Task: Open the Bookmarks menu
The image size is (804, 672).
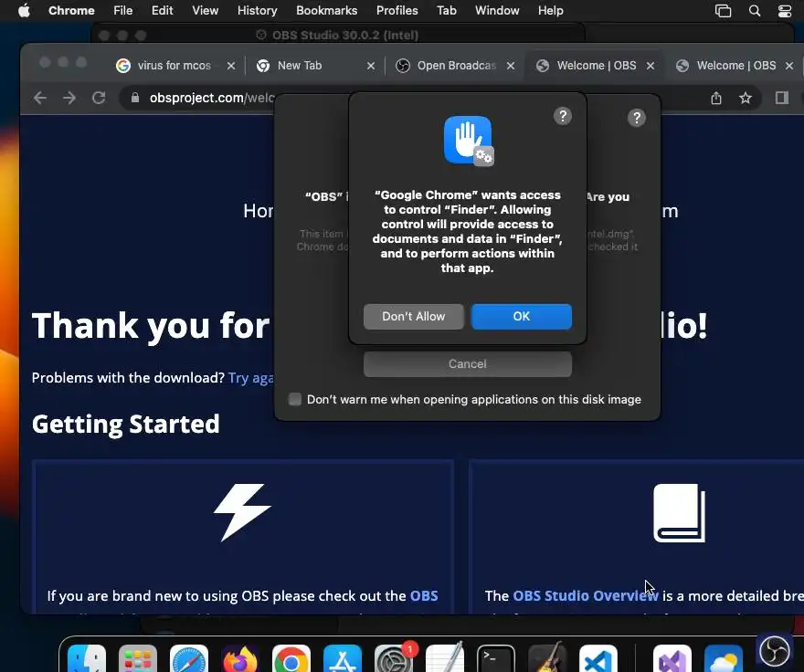Action: click(327, 10)
